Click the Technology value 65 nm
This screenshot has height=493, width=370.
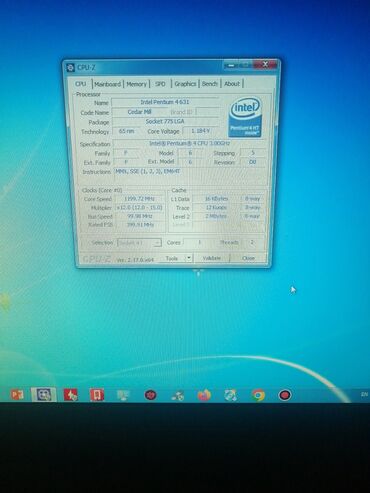(126, 131)
